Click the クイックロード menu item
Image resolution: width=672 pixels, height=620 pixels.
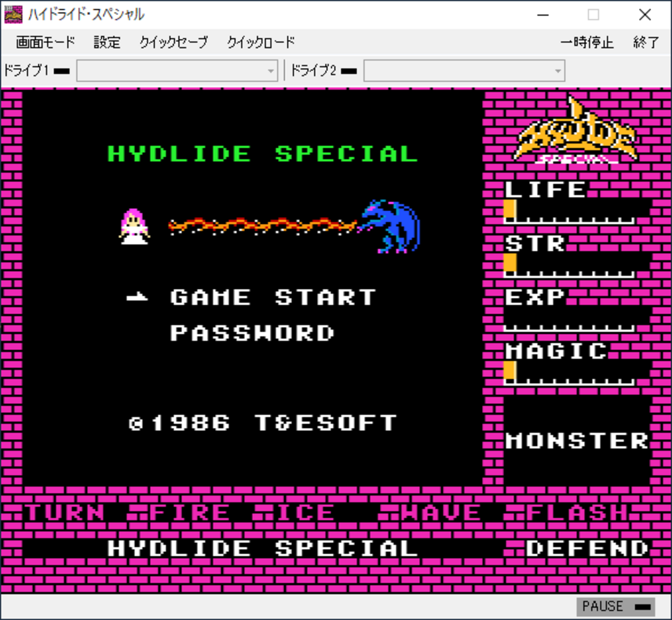pyautogui.click(x=261, y=42)
